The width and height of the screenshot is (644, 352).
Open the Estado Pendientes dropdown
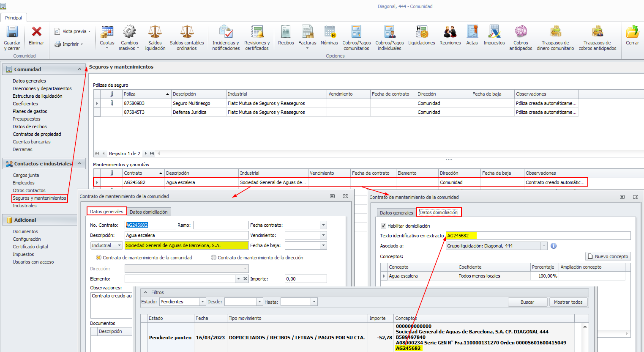tap(202, 302)
